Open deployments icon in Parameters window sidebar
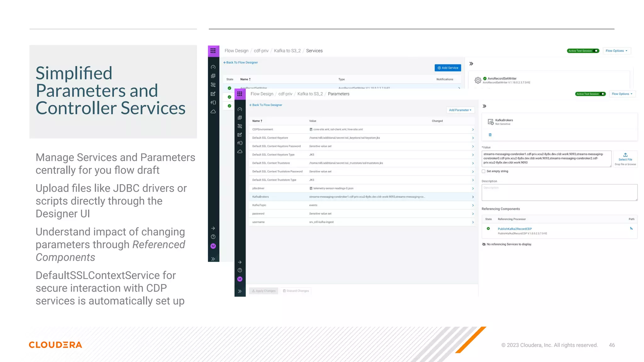 point(240,126)
